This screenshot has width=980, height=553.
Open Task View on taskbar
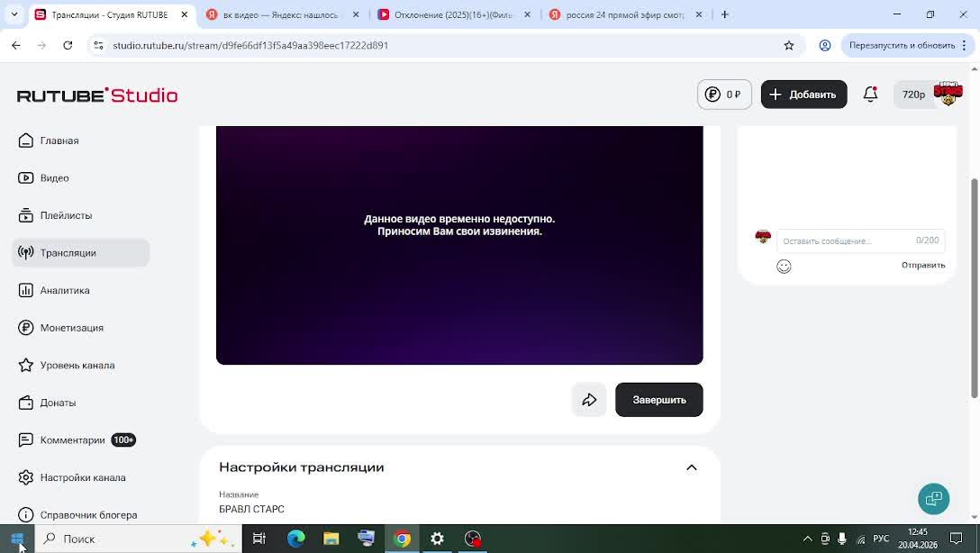point(259,539)
